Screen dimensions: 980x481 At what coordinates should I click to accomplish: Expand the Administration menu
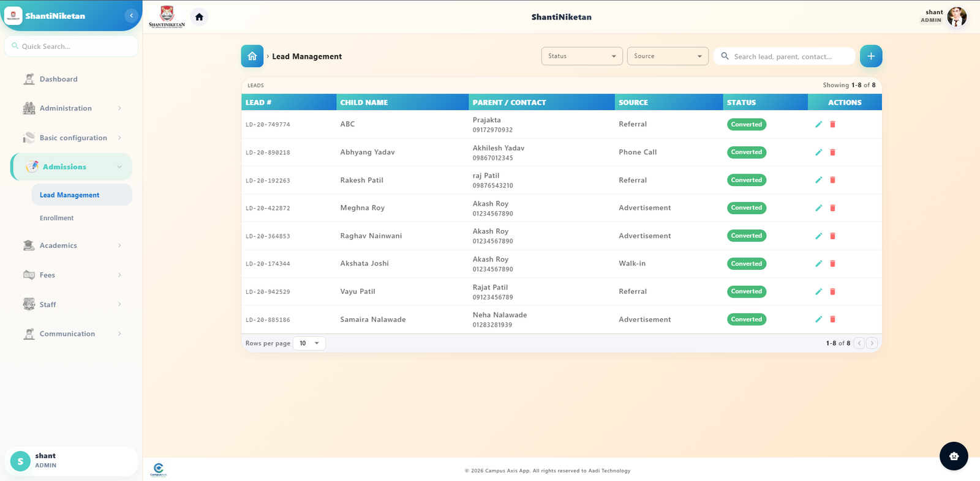72,108
